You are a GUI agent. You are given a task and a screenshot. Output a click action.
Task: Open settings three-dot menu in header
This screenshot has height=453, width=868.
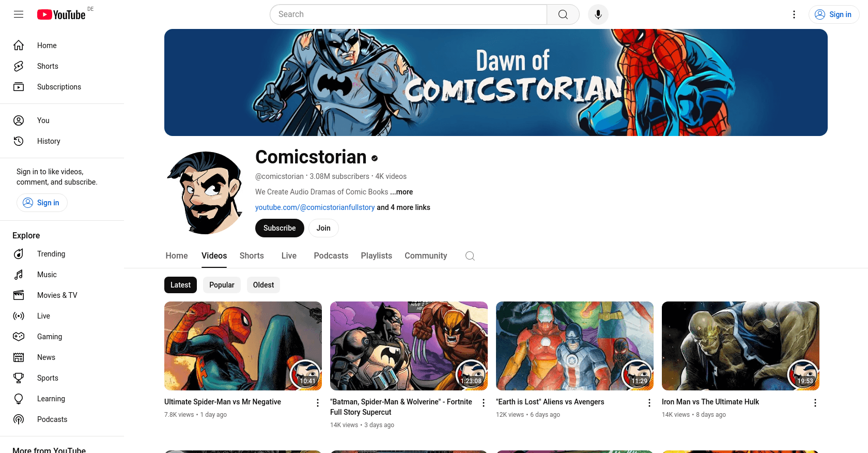794,14
